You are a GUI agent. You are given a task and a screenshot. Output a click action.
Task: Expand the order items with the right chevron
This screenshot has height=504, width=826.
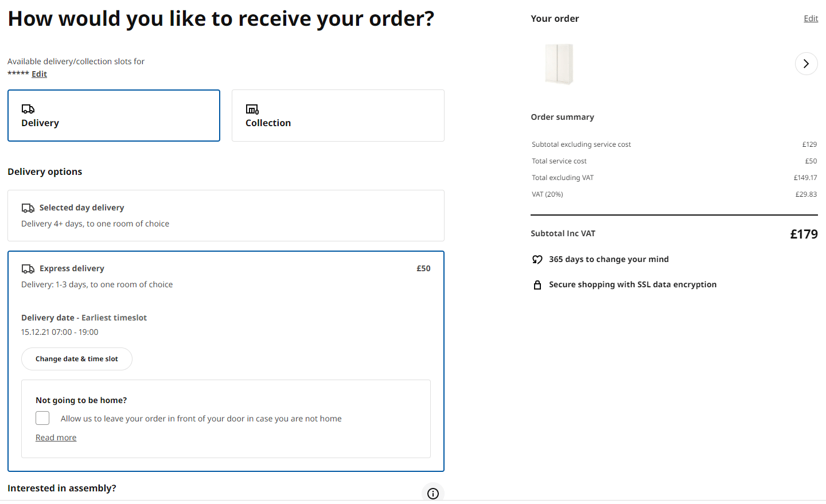[806, 64]
